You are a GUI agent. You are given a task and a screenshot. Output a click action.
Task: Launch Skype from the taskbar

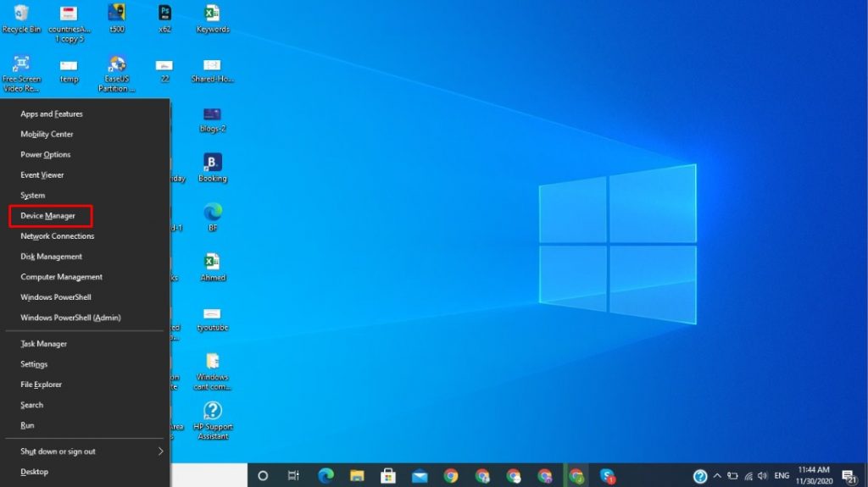tap(607, 475)
